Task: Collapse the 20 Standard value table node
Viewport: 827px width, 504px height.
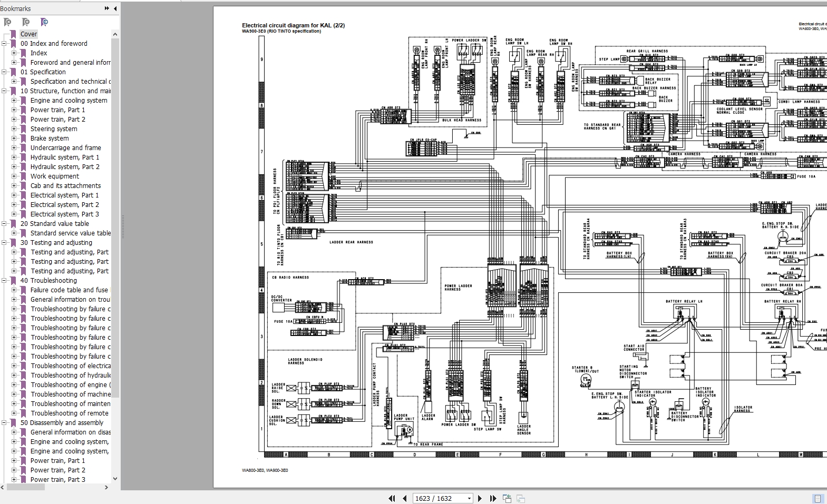Action: pyautogui.click(x=5, y=224)
